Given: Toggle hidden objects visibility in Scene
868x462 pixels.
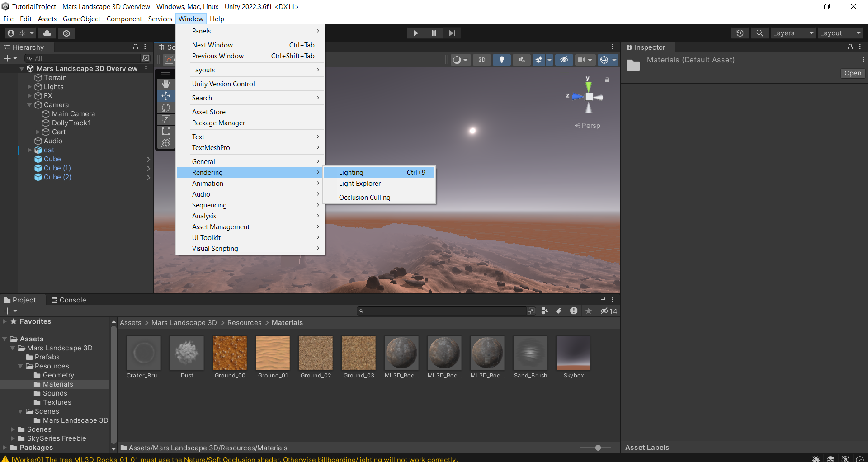Looking at the screenshot, I should tap(564, 60).
